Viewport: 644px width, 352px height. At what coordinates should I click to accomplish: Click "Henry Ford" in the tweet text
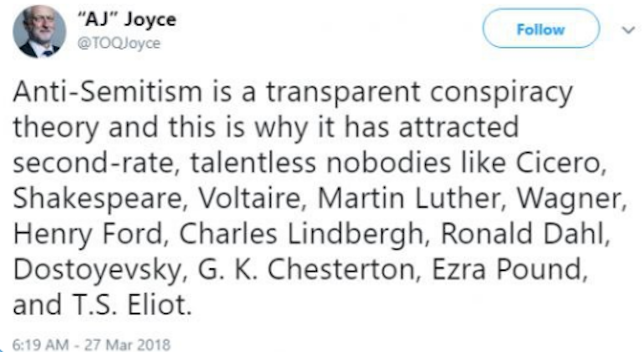[x=90, y=234]
